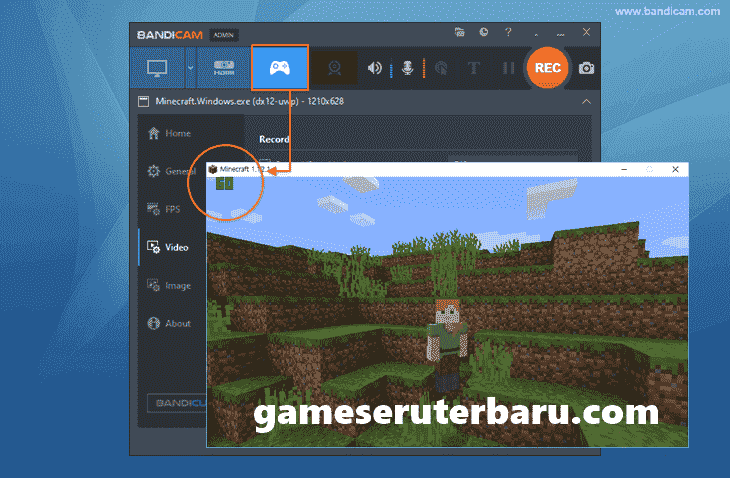Open the FPS sidebar tab
The image size is (730, 478).
163,209
